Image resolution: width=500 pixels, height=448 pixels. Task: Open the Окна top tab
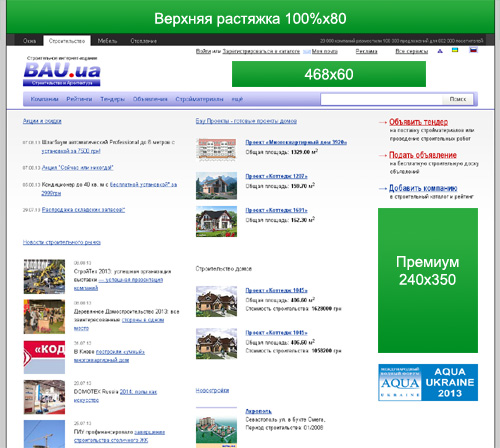[29, 41]
